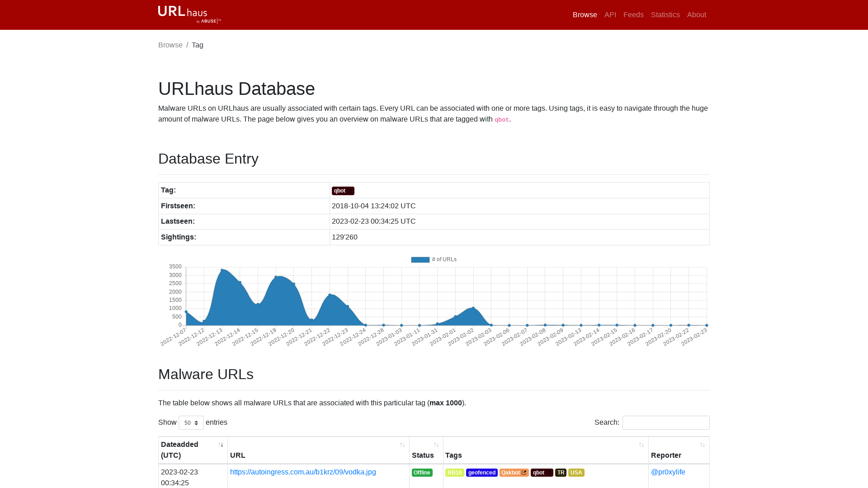Click the 2023-02-02 chart data point
The width and height of the screenshot is (868, 488).
pos(473,308)
